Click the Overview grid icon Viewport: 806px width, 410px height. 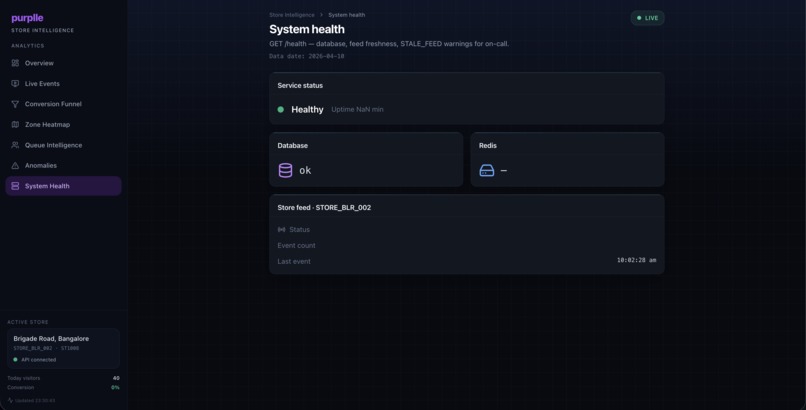point(15,63)
